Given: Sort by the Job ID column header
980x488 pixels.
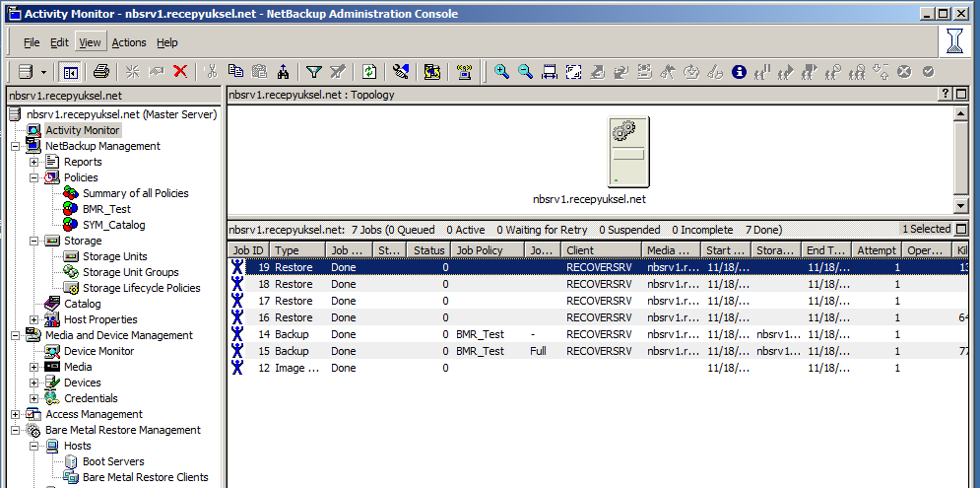Looking at the screenshot, I should [x=249, y=250].
